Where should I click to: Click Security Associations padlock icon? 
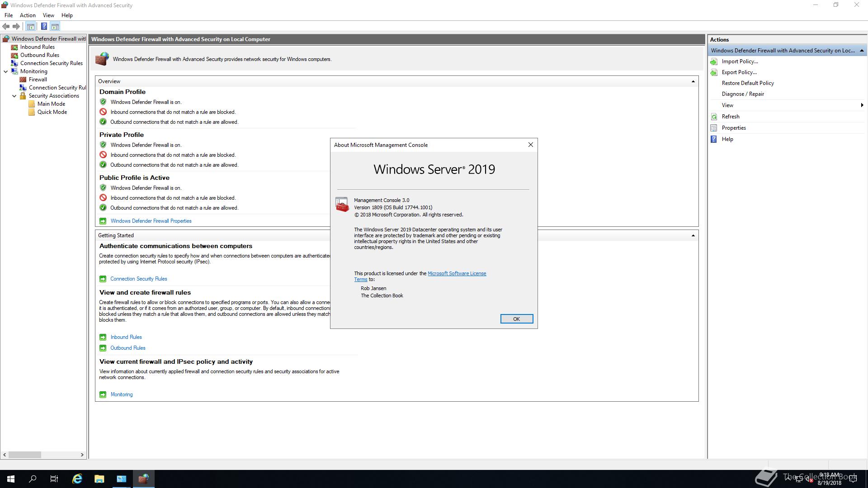[23, 96]
